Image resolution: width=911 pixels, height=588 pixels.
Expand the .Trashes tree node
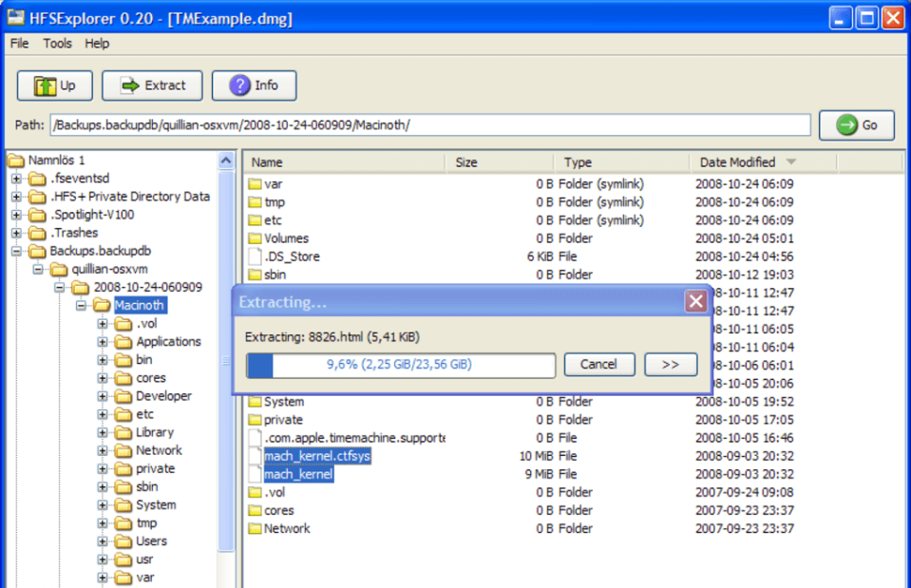coord(16,233)
